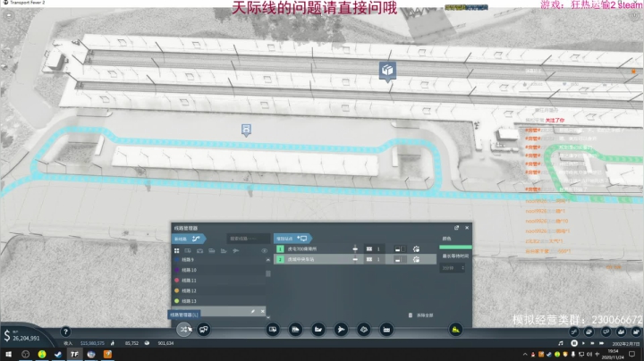This screenshot has height=361, width=644.
Task: Toggle the line visibility eye icon
Action: [264, 251]
